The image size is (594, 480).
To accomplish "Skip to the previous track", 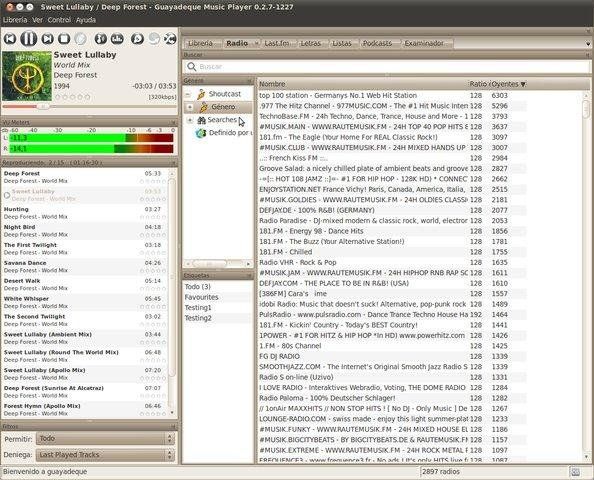I will click(x=10, y=39).
